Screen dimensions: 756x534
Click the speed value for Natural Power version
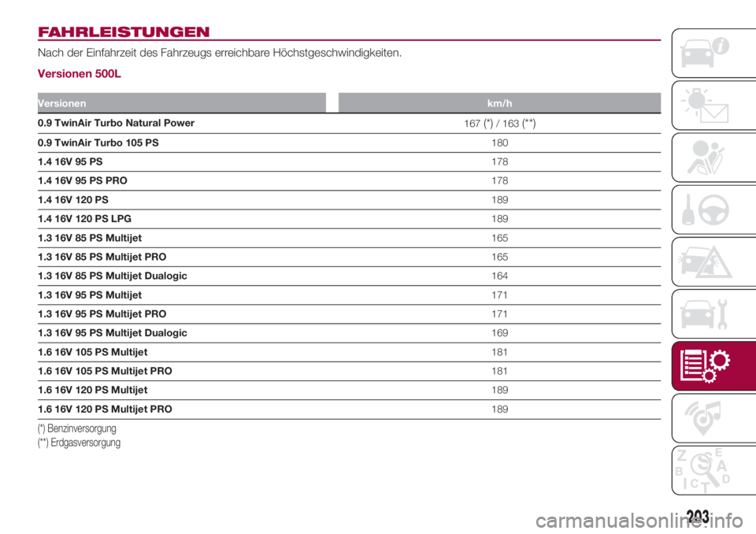click(x=499, y=124)
